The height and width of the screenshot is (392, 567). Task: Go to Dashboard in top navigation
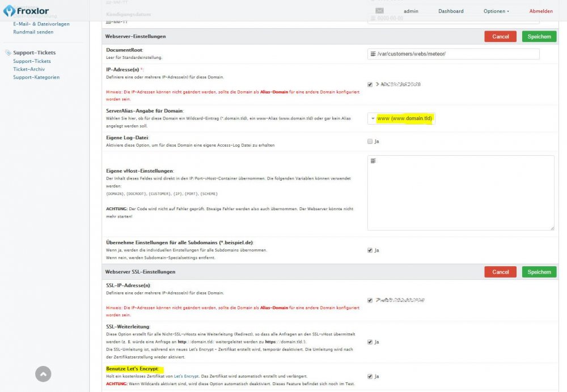click(x=451, y=11)
